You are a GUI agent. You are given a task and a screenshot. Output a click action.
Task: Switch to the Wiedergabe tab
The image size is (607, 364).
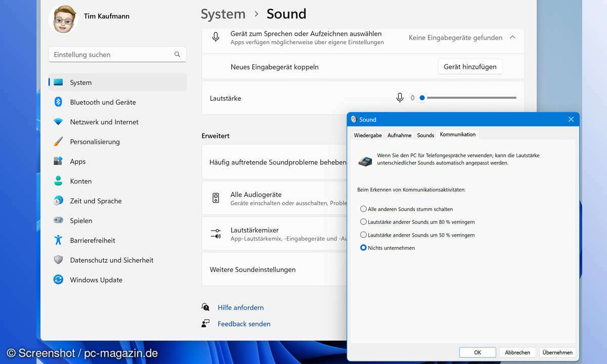(x=368, y=135)
